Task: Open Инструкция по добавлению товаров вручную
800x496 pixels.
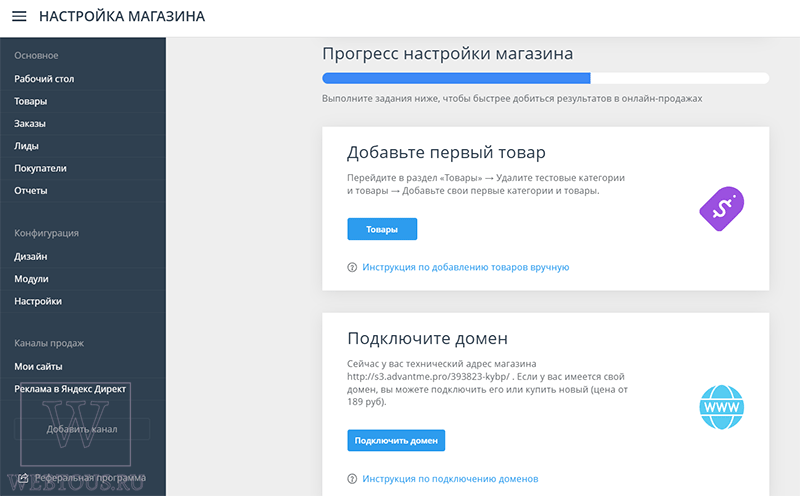Action: 465,267
